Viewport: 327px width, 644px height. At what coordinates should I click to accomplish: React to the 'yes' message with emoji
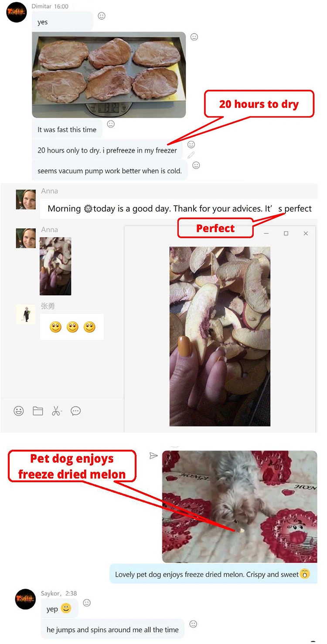102,16
